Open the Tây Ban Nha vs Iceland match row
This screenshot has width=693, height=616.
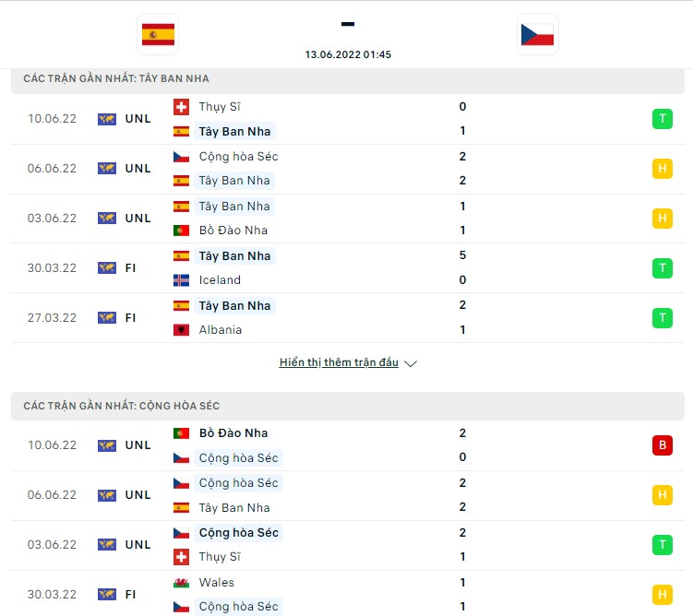click(348, 268)
